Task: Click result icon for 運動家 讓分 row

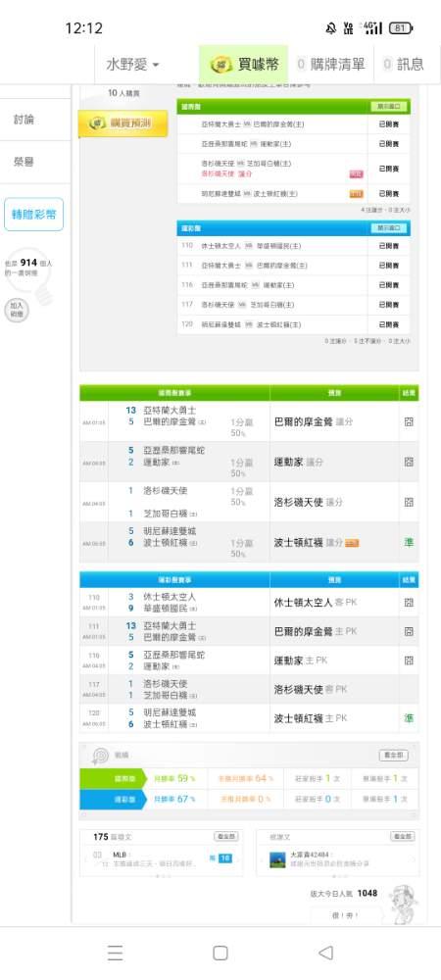Action: tap(409, 462)
